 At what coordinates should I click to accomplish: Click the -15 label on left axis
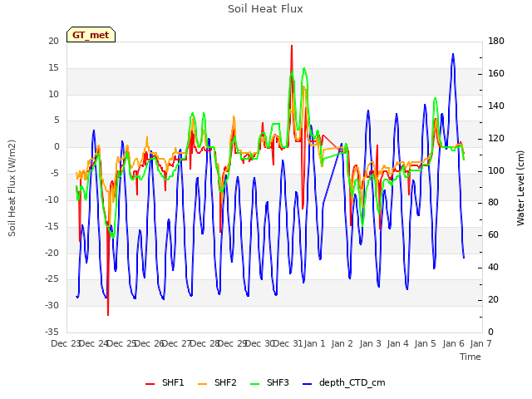coord(52,226)
